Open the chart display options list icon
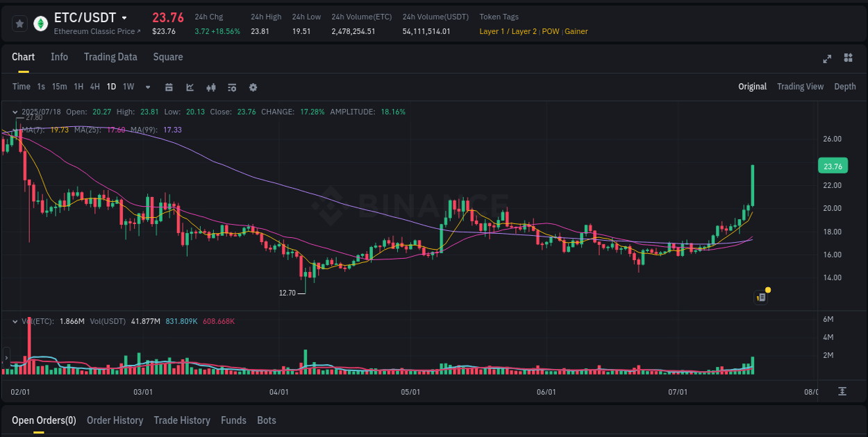 tap(231, 87)
